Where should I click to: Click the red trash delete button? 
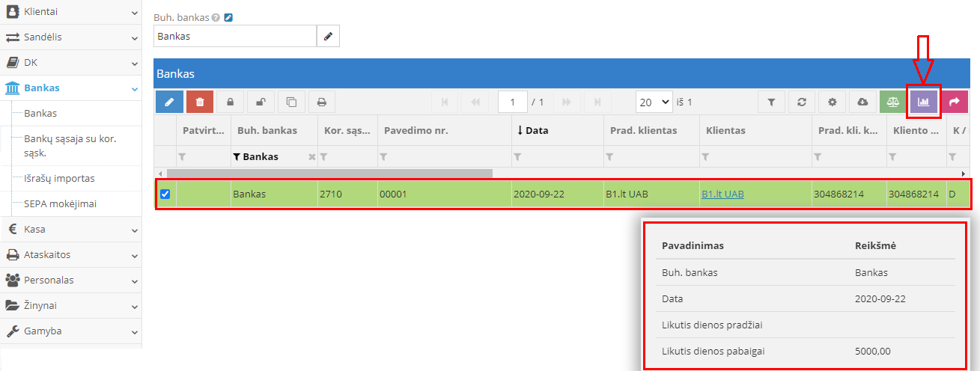pos(200,102)
